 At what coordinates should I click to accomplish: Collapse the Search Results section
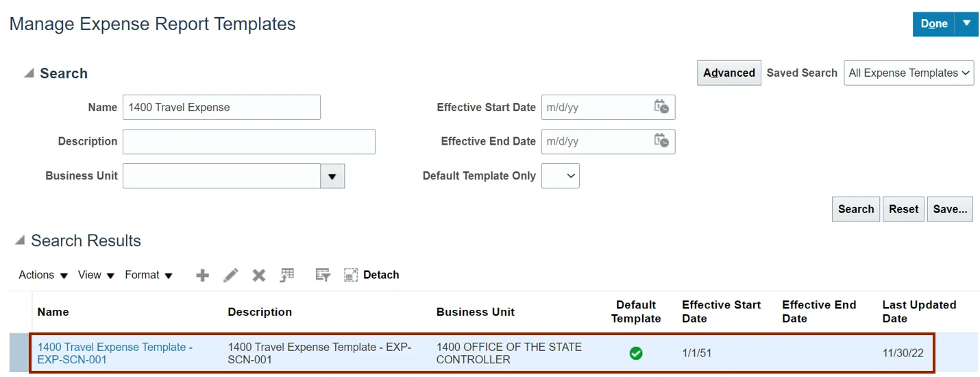pyautogui.click(x=21, y=241)
